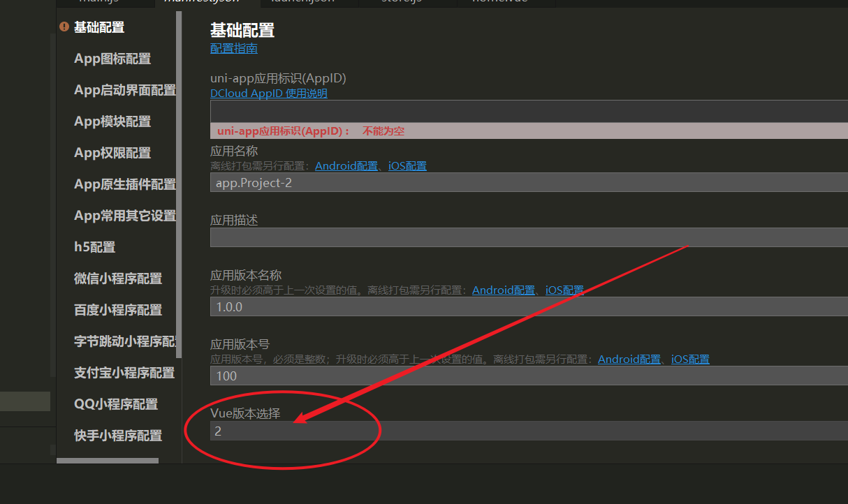Open the h5配置 section
The image size is (848, 504).
pyautogui.click(x=94, y=247)
